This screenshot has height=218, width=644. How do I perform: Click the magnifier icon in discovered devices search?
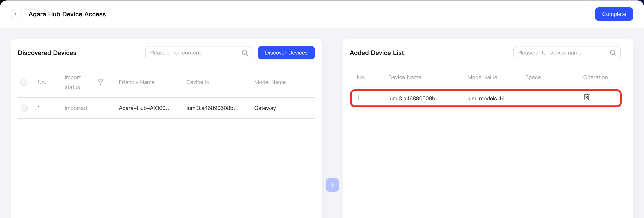[245, 53]
